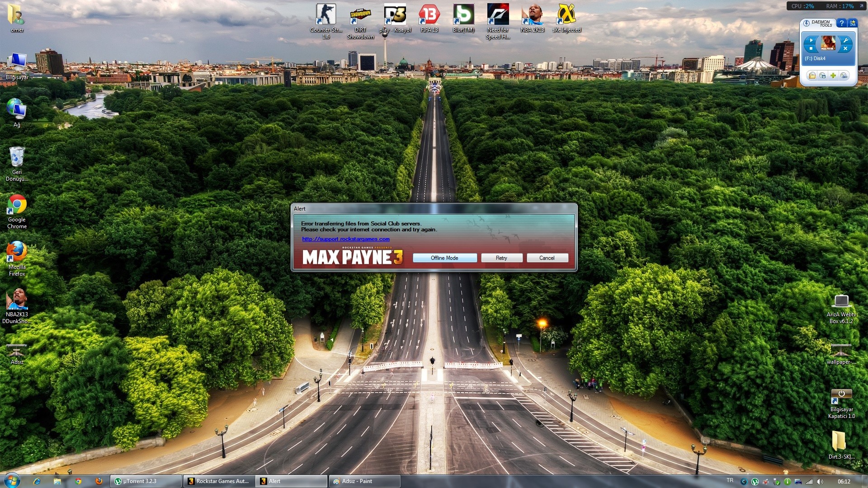This screenshot has width=868, height=488.
Task: Open the NBA2K13 DDunkSho desktop icon
Action: [17, 306]
